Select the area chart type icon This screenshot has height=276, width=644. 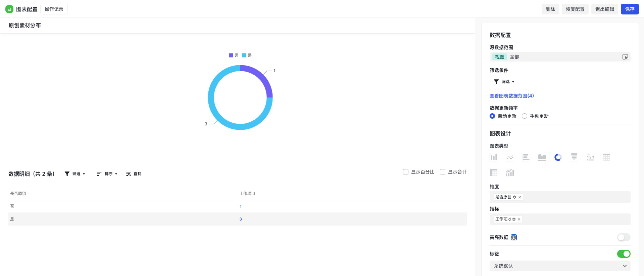tap(542, 157)
